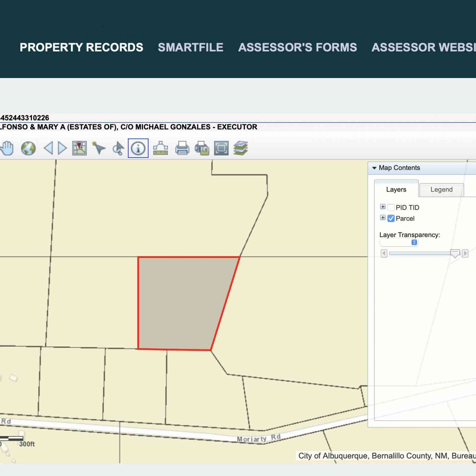Expand the PID TID layer tree
Screen dimensions: 476x476
point(383,207)
